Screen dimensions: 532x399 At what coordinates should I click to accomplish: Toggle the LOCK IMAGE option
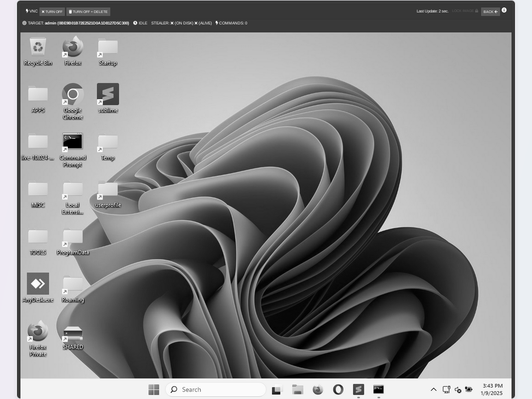(x=465, y=11)
